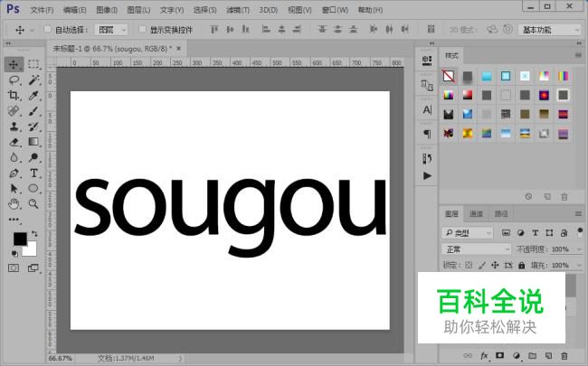
Task: Open the Character panel icon
Action: pyautogui.click(x=427, y=109)
